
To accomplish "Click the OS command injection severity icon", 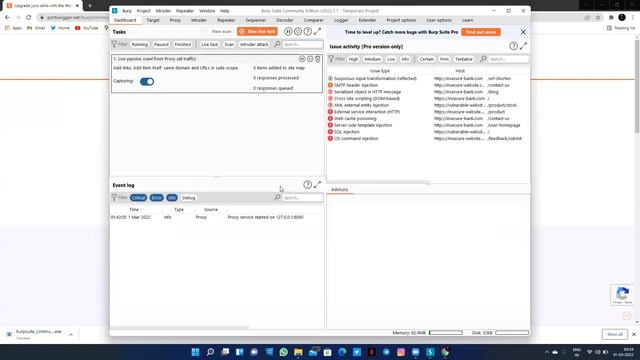I will 330,138.
